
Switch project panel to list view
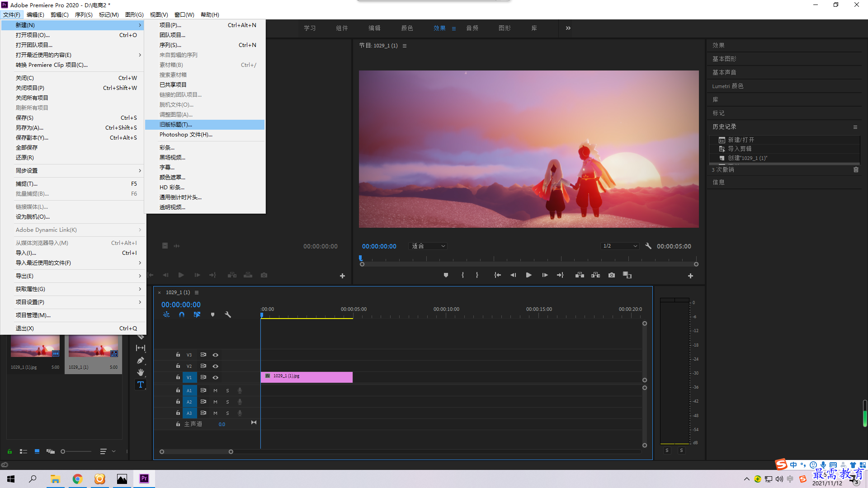[24, 451]
